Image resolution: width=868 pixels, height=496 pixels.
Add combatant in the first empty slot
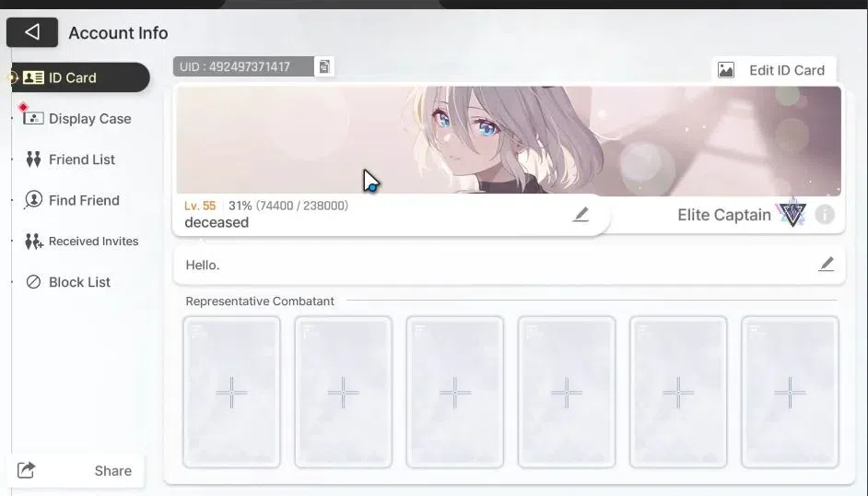pos(231,393)
